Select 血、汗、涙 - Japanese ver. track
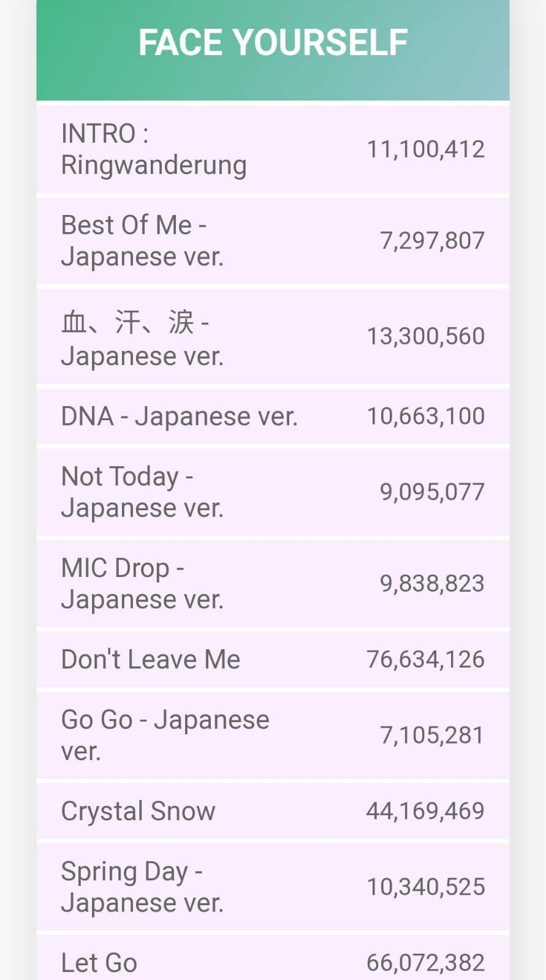Image resolution: width=546 pixels, height=980 pixels. (x=142, y=338)
